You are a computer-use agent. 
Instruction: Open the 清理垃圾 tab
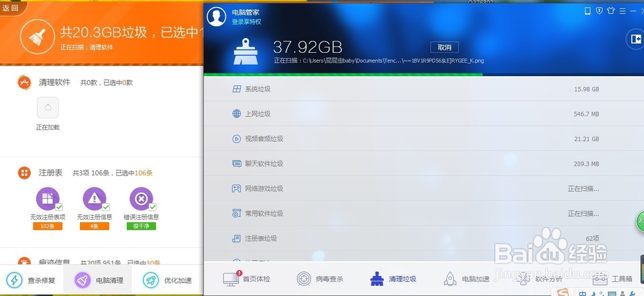[x=393, y=279]
